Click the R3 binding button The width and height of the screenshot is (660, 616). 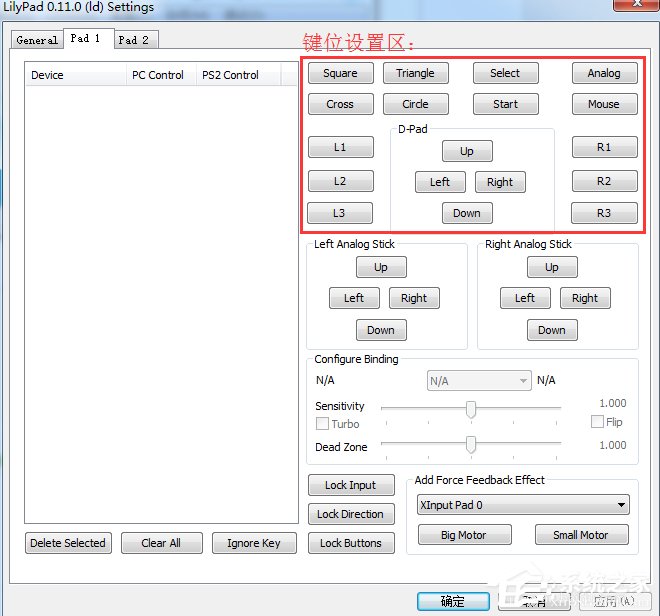coord(603,213)
